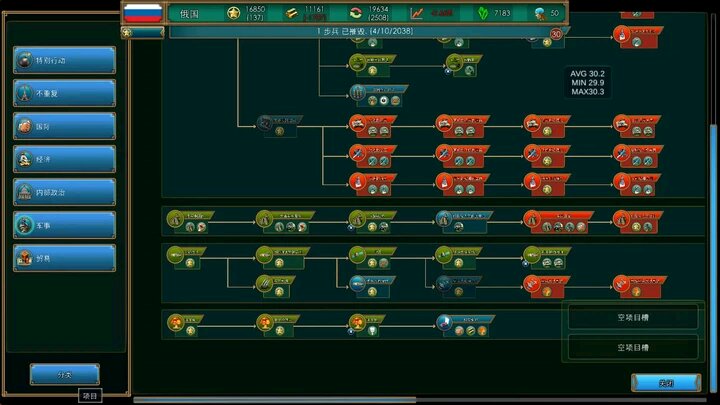
Task: Select the second red fighter jet project node
Action: (462, 156)
